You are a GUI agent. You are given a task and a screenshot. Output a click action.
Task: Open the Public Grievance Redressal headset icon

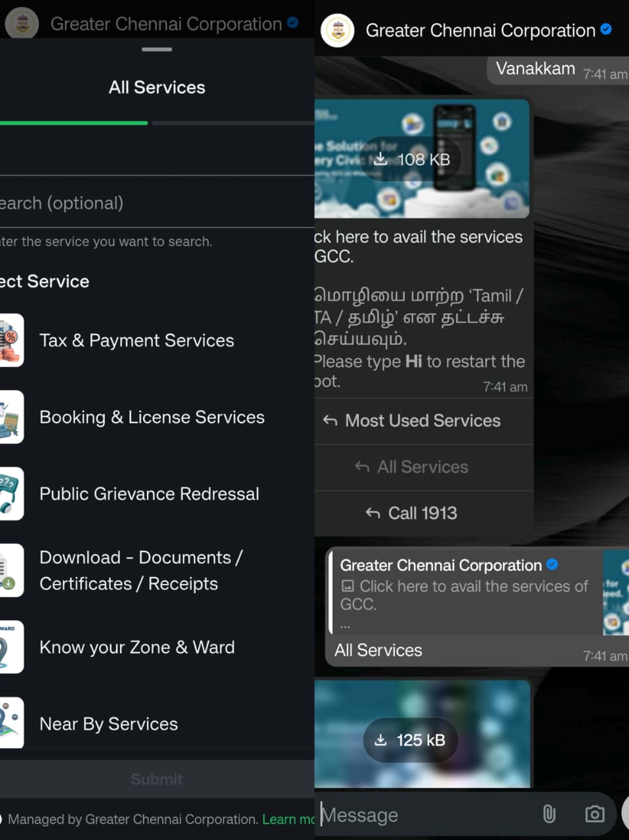[11, 493]
